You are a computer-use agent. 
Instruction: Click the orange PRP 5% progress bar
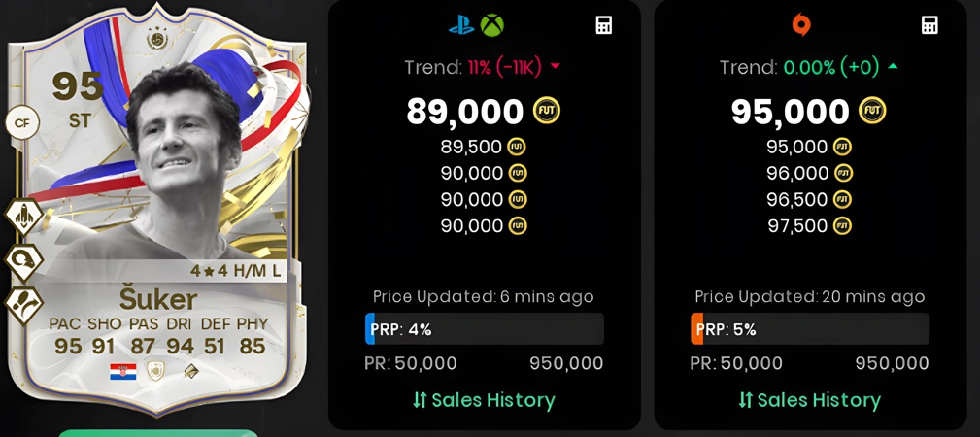tap(810, 329)
